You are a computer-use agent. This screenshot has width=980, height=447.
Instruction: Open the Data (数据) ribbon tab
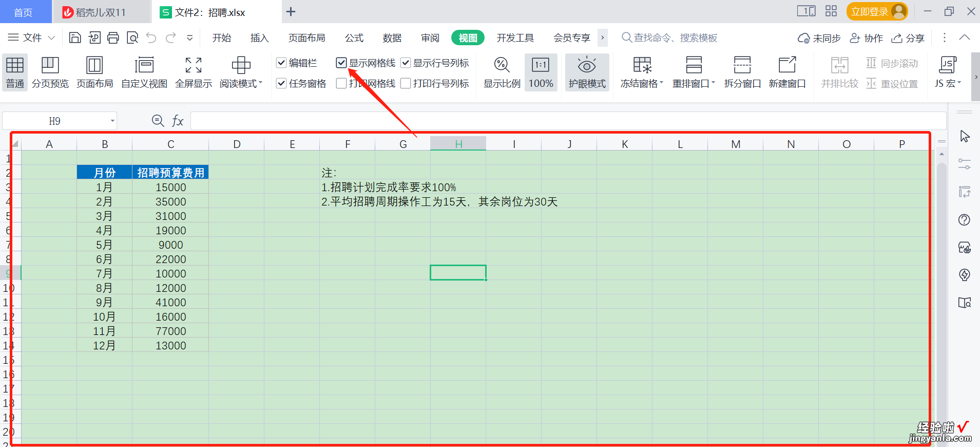click(x=392, y=38)
